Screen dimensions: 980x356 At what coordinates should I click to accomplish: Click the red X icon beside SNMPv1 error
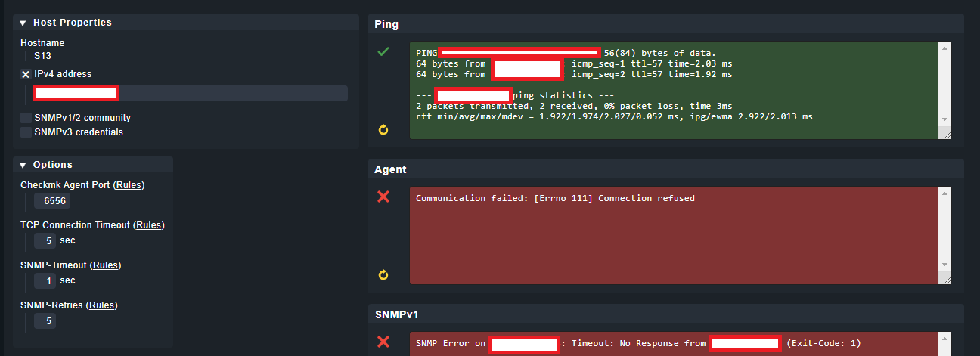pos(383,342)
